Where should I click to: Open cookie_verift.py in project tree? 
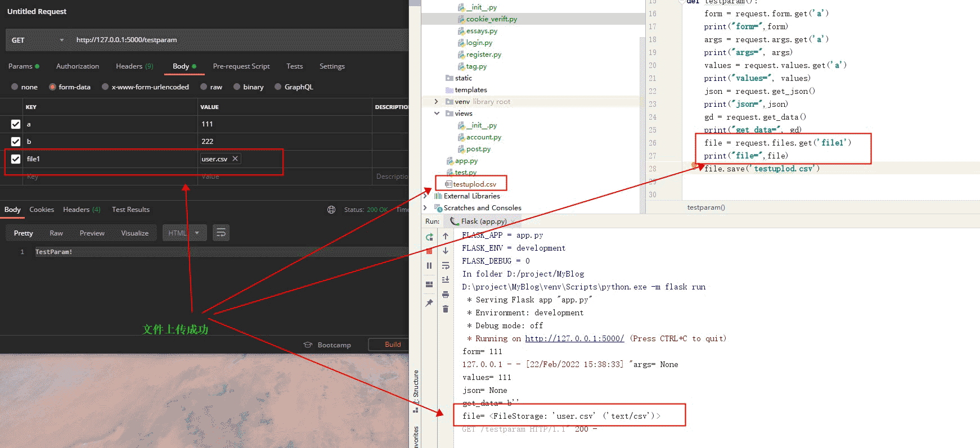(491, 19)
